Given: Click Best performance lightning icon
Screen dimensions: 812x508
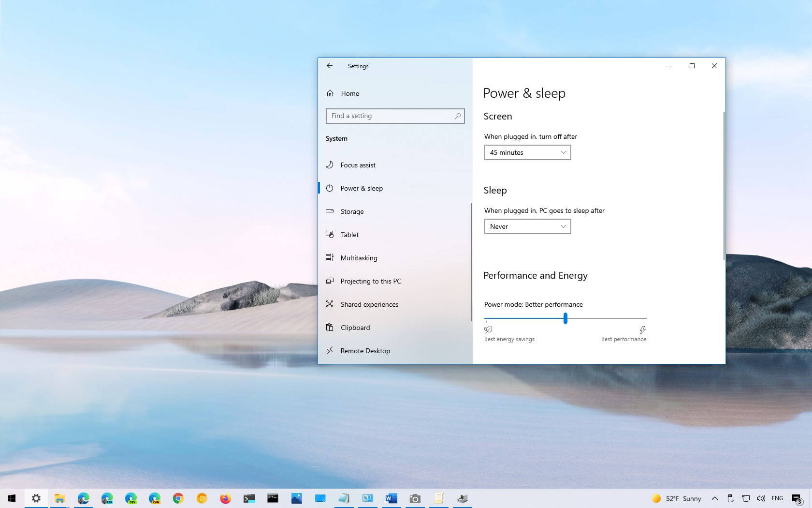Looking at the screenshot, I should click(642, 330).
